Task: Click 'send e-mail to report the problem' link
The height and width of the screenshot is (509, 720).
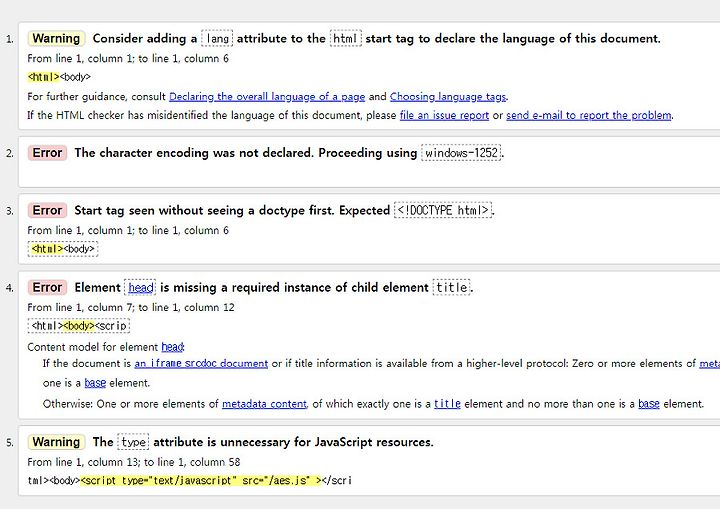Action: pos(589,115)
